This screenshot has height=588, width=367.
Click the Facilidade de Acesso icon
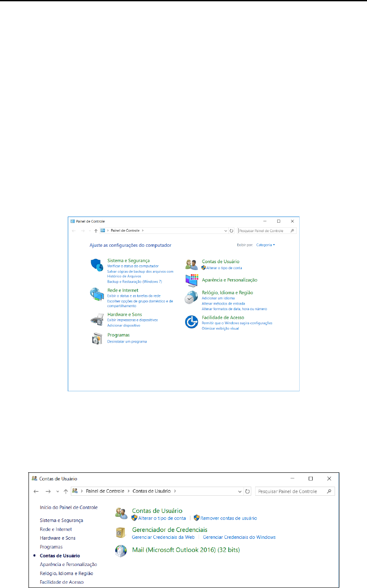[x=191, y=322]
